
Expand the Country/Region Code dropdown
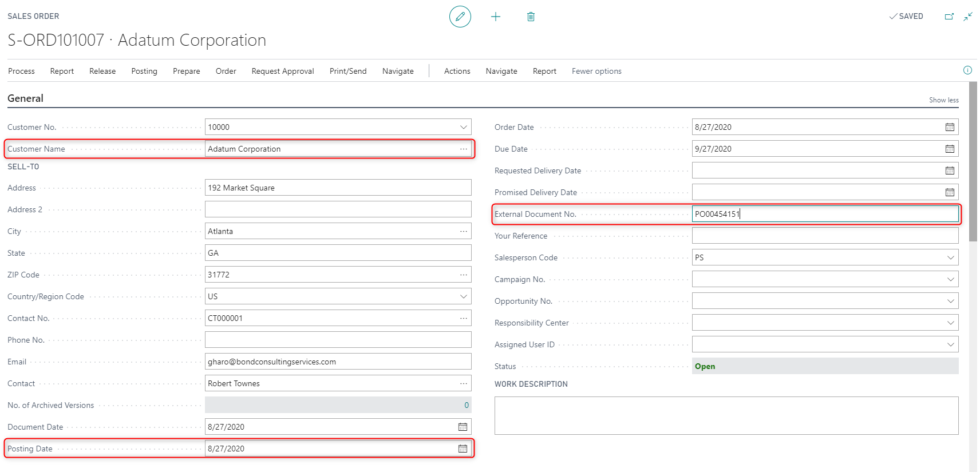pos(463,296)
